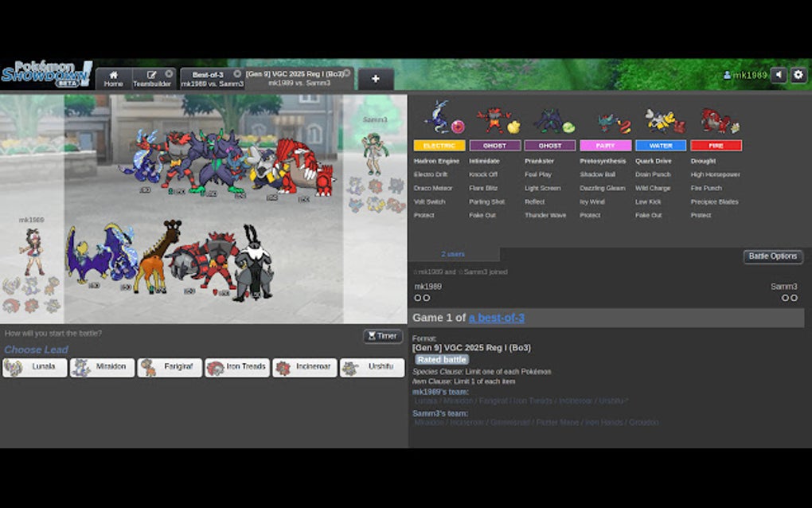Click Miraidon's sprite in the team sheet panel
The width and height of the screenshot is (812, 508).
(x=437, y=117)
